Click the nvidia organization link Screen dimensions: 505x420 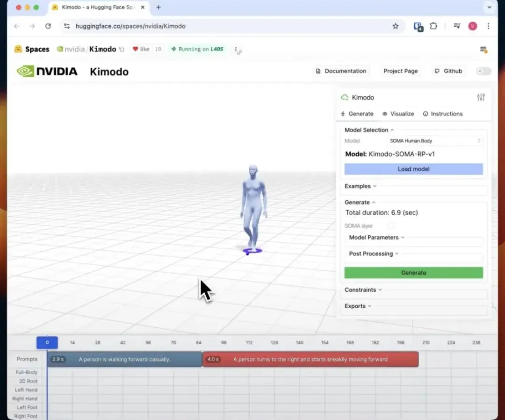click(x=74, y=49)
